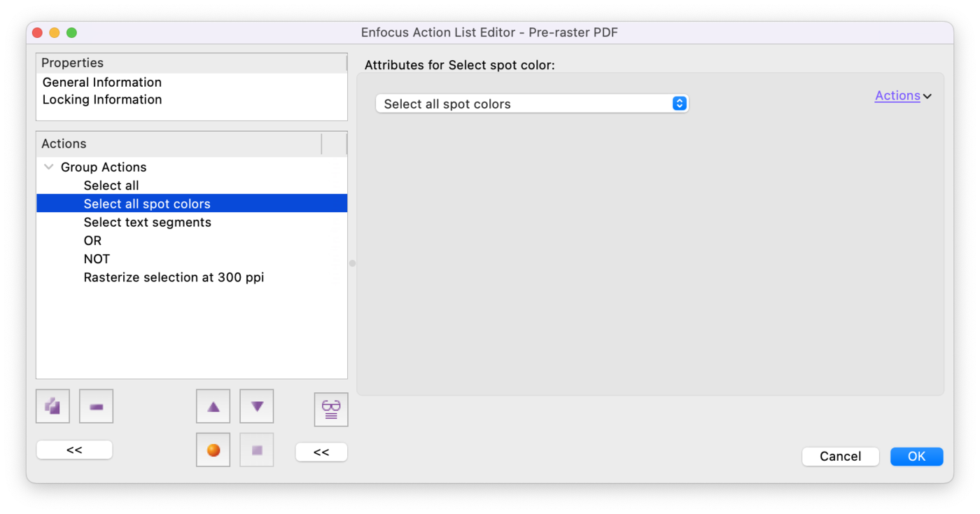The height and width of the screenshot is (514, 980).
Task: Click the panel splitter handle dot
Action: tap(352, 263)
